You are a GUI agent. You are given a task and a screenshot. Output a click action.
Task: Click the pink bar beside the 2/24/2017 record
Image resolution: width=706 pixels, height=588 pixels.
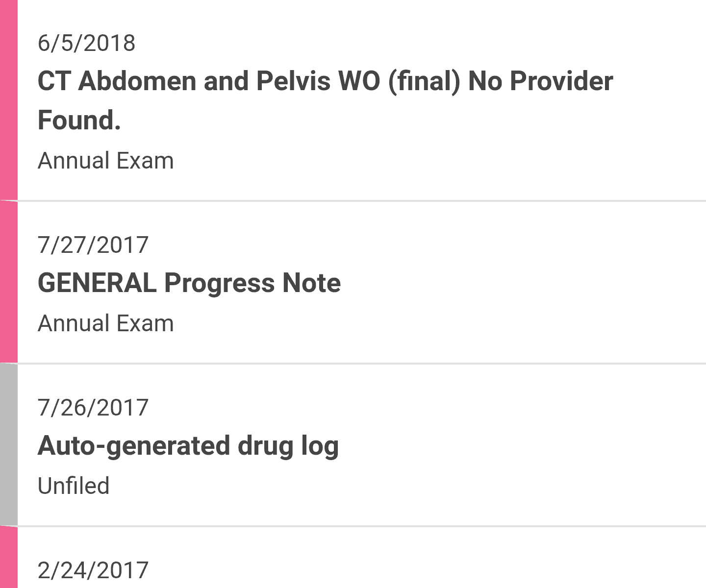point(8,559)
